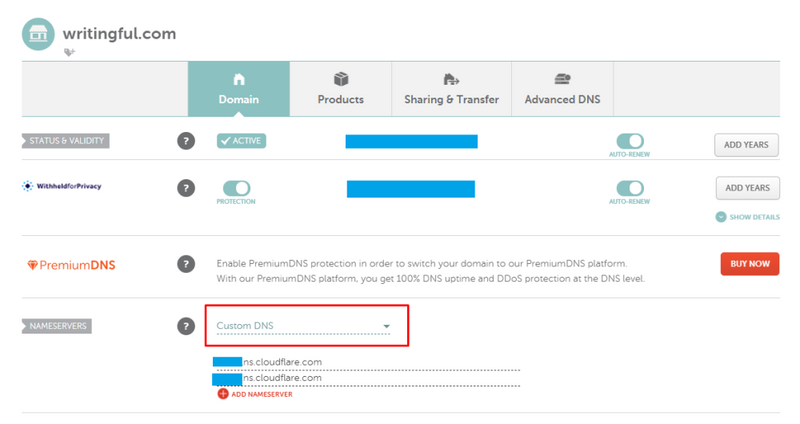Open the Sharing & Transfer tab
800x424 pixels.
pyautogui.click(x=452, y=89)
